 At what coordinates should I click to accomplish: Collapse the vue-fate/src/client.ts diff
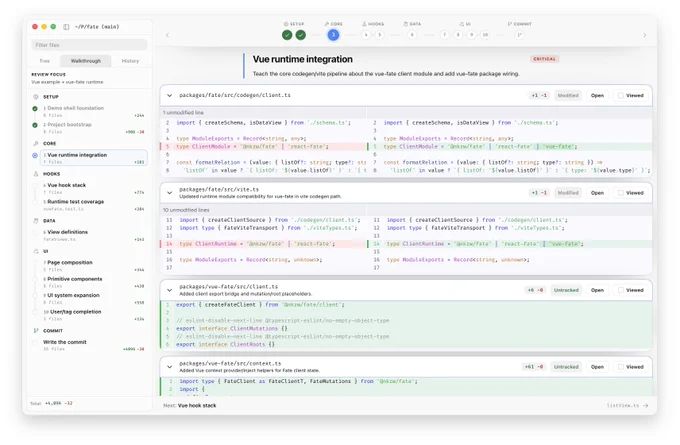170,290
